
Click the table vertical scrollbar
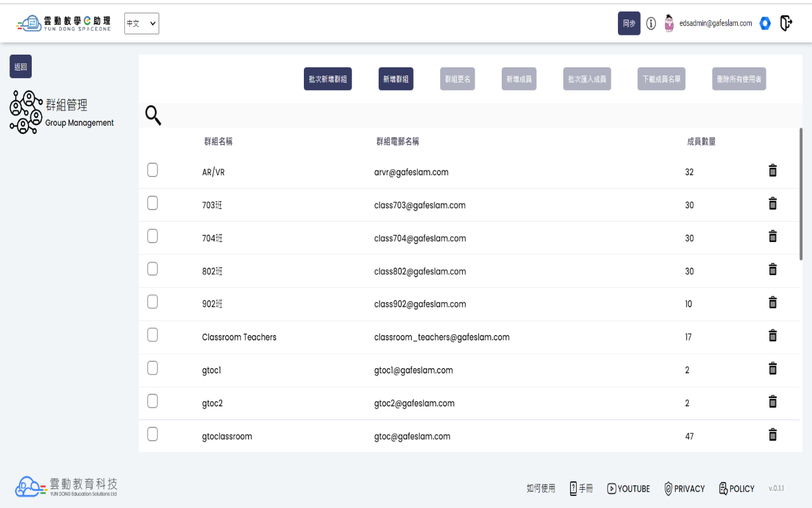[801, 194]
